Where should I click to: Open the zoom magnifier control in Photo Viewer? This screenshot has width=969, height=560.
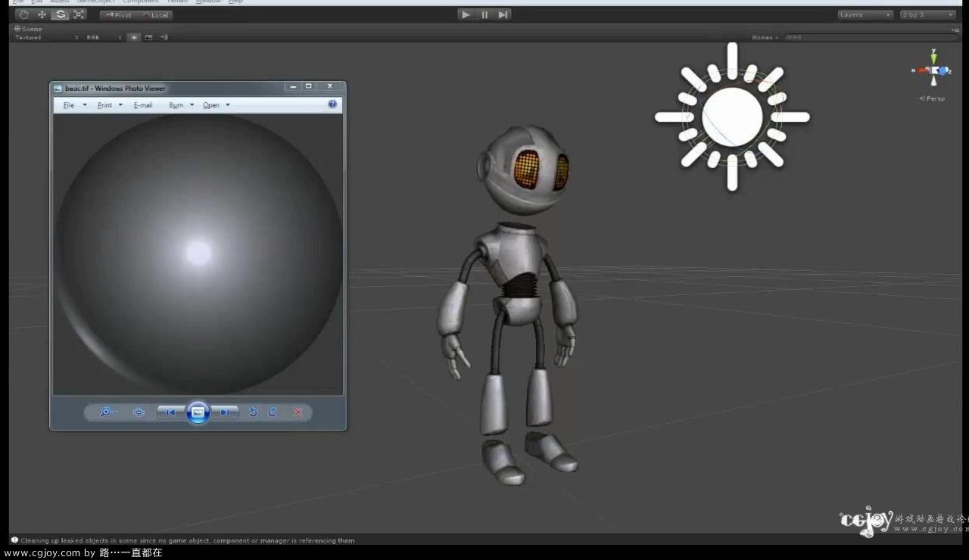pyautogui.click(x=107, y=412)
